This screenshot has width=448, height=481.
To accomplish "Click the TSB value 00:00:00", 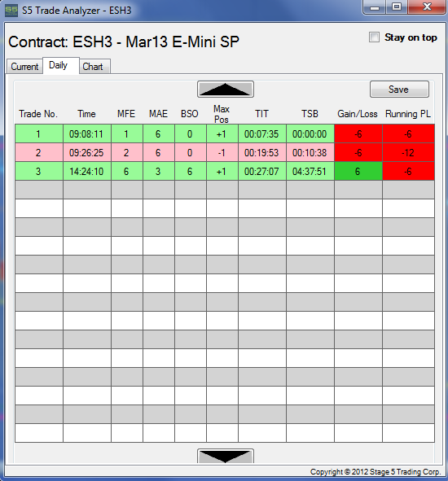I will tap(310, 133).
